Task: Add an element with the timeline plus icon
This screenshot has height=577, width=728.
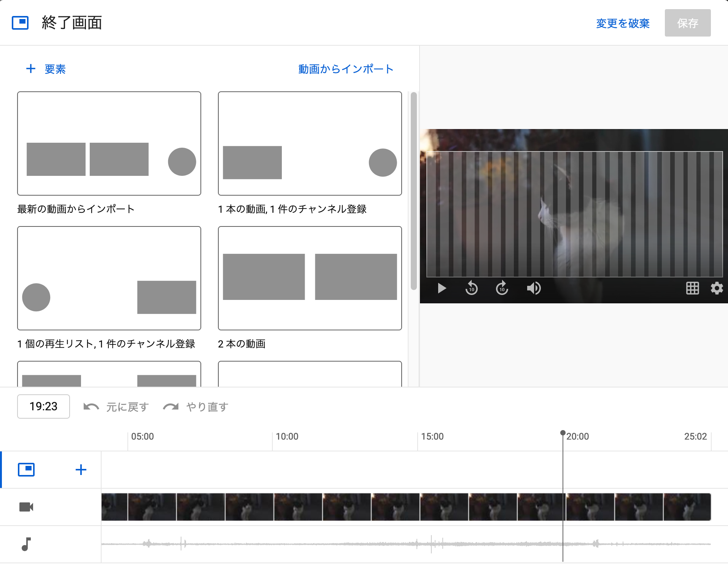Action: pos(81,470)
